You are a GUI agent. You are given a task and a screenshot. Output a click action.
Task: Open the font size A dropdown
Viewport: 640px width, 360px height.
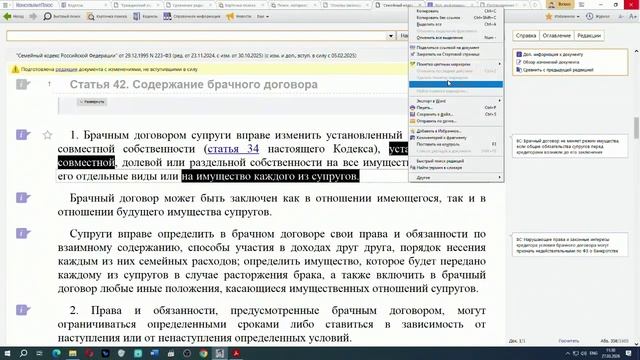[633, 16]
